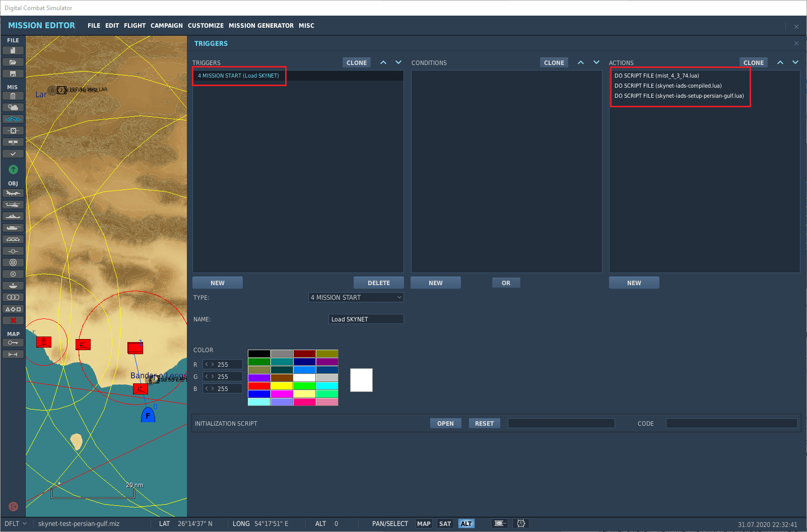
Task: Create a NEW trigger
Action: (218, 283)
